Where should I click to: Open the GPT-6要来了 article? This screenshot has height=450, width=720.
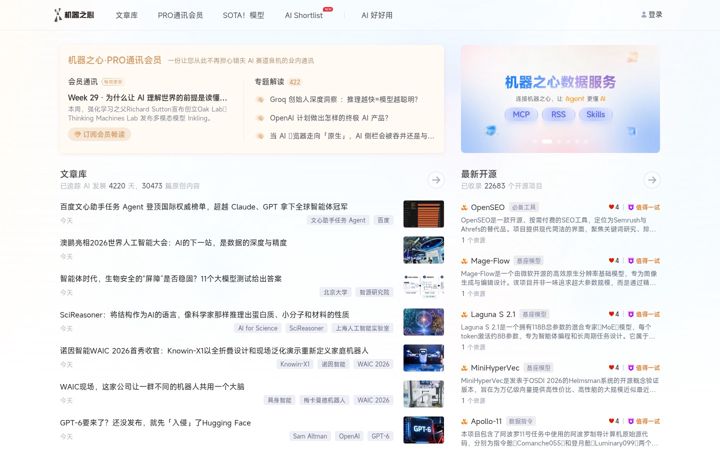tap(155, 423)
